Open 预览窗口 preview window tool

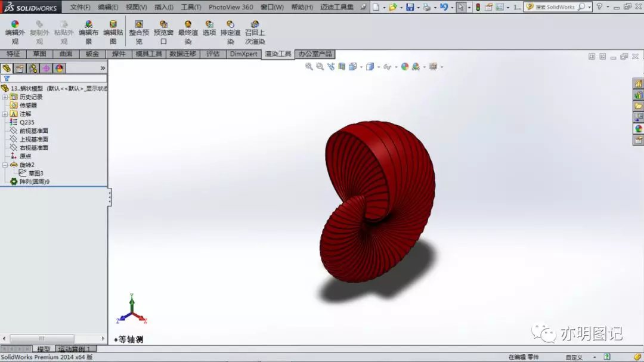(x=163, y=32)
